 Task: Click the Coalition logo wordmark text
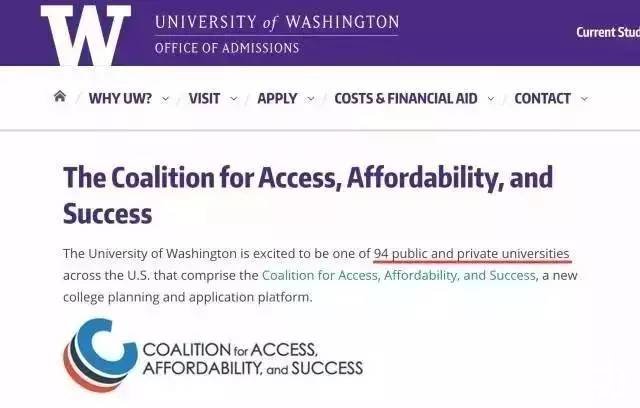252,358
